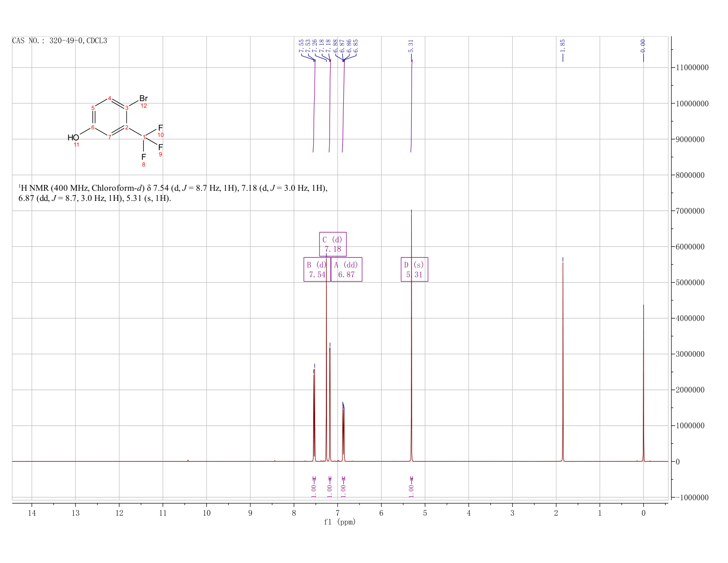Click the CAS NO.: 320-49-0,CDCL3 title text
Viewport: 728px width, 563px height.
pos(60,41)
